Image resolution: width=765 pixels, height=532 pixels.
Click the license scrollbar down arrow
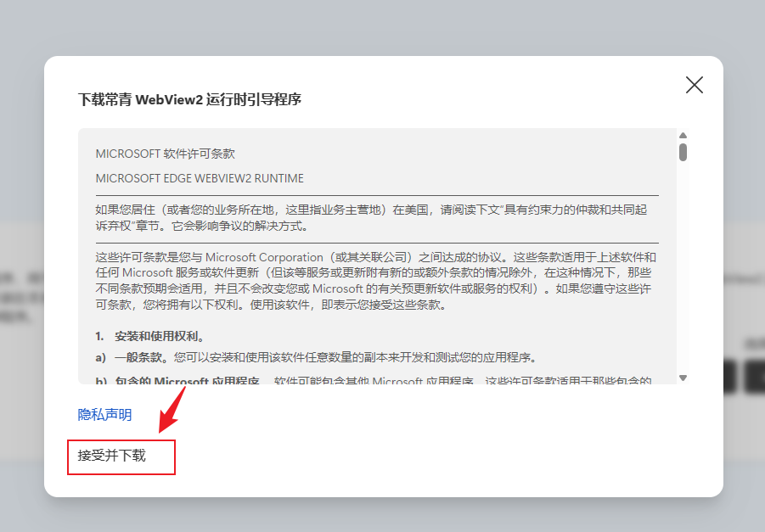[683, 378]
